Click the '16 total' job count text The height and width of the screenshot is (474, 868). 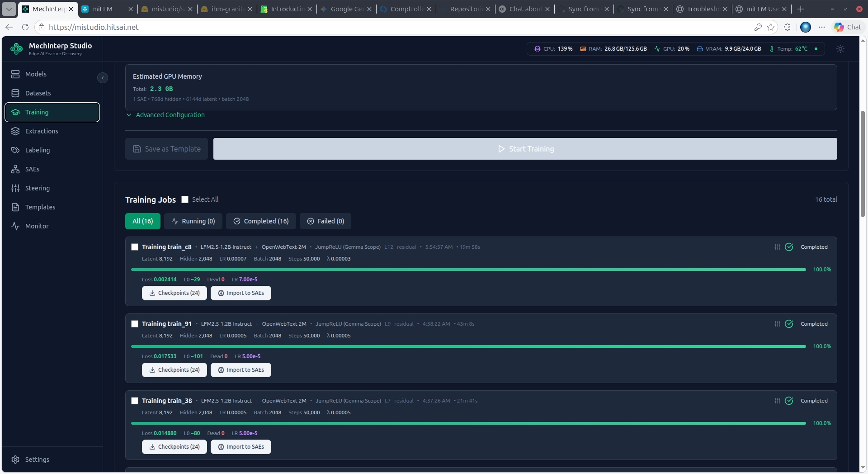(x=826, y=199)
